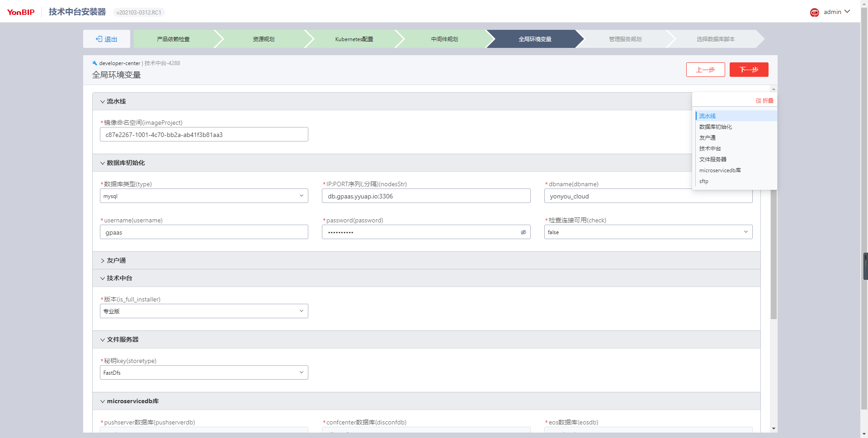The height and width of the screenshot is (438, 868).
Task: Select the 全局环境变量 step
Action: point(535,39)
